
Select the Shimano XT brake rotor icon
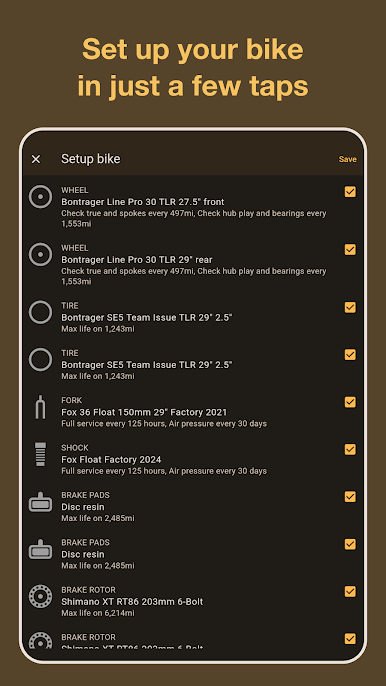(40, 596)
